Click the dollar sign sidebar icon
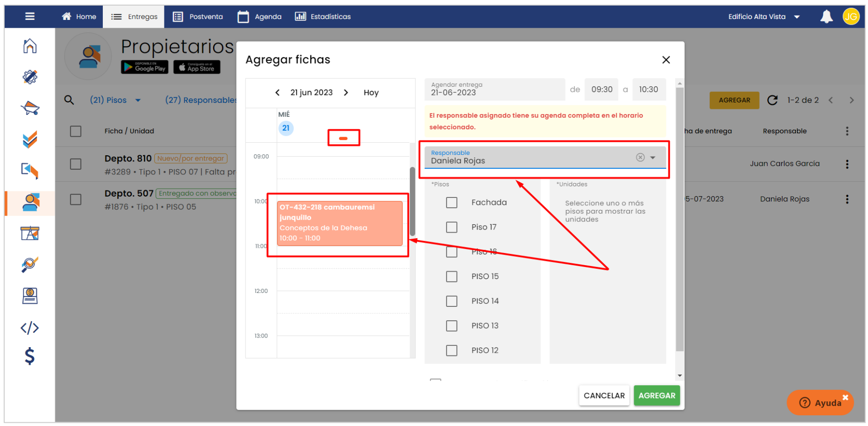This screenshot has width=868, height=426. [x=30, y=356]
